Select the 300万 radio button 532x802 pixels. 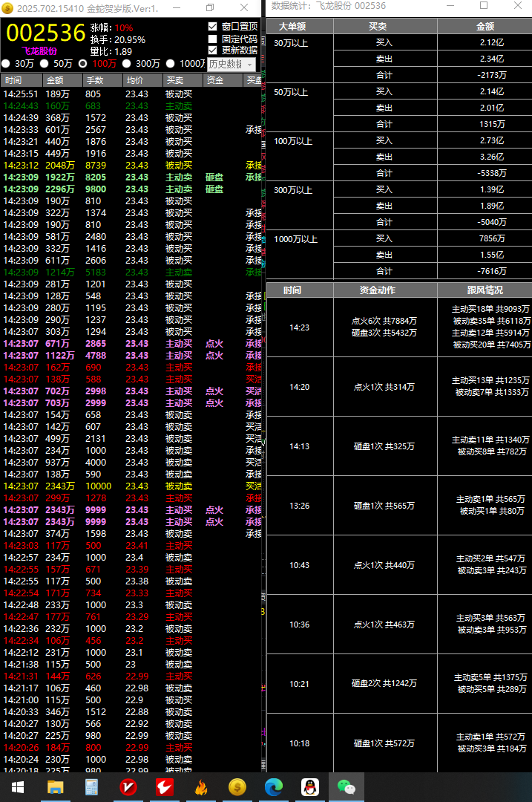(x=126, y=63)
